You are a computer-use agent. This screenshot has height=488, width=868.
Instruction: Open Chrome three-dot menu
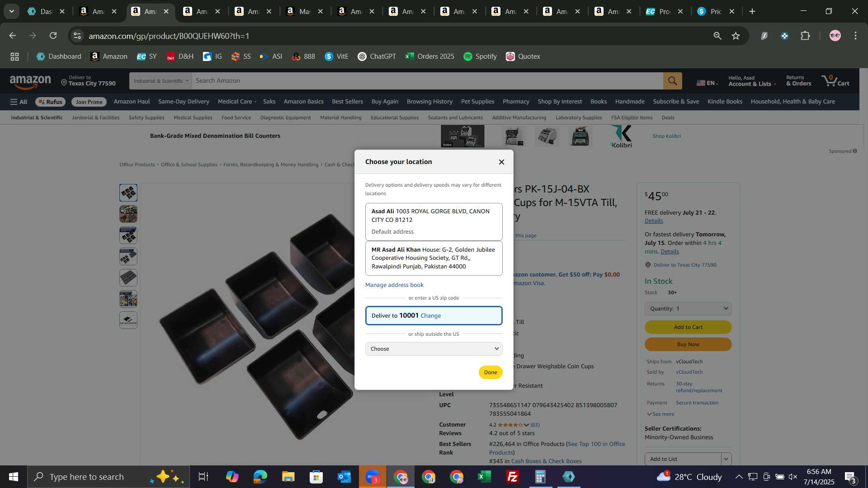tap(855, 36)
